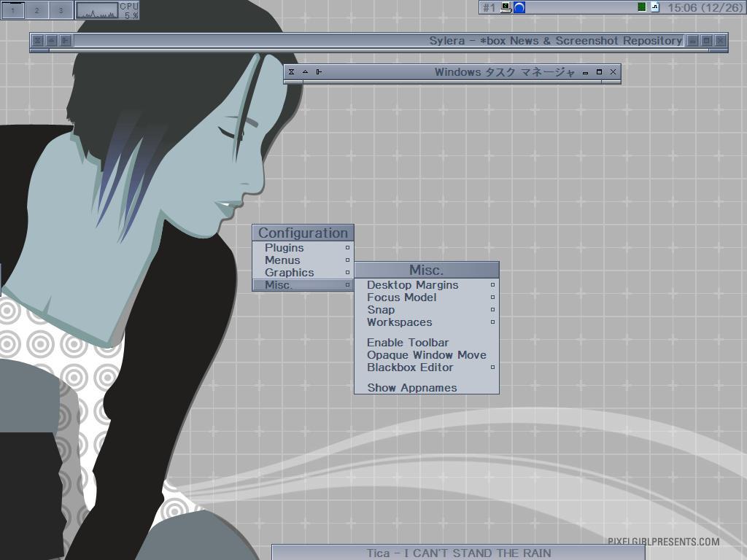Click the #1 workspace label in toolbar
The width and height of the screenshot is (747, 560).
click(489, 7)
